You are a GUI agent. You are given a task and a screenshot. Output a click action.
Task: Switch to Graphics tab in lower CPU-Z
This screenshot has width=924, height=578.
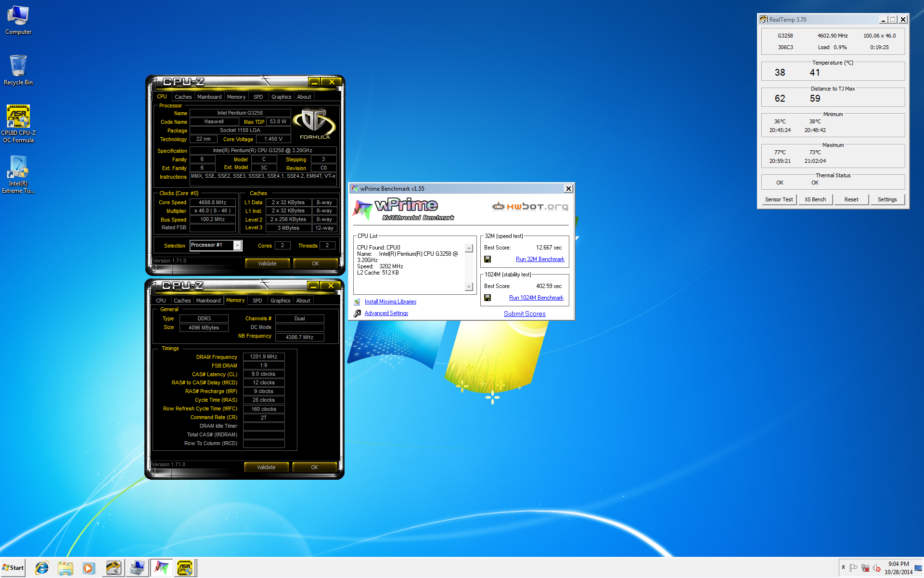pyautogui.click(x=280, y=301)
